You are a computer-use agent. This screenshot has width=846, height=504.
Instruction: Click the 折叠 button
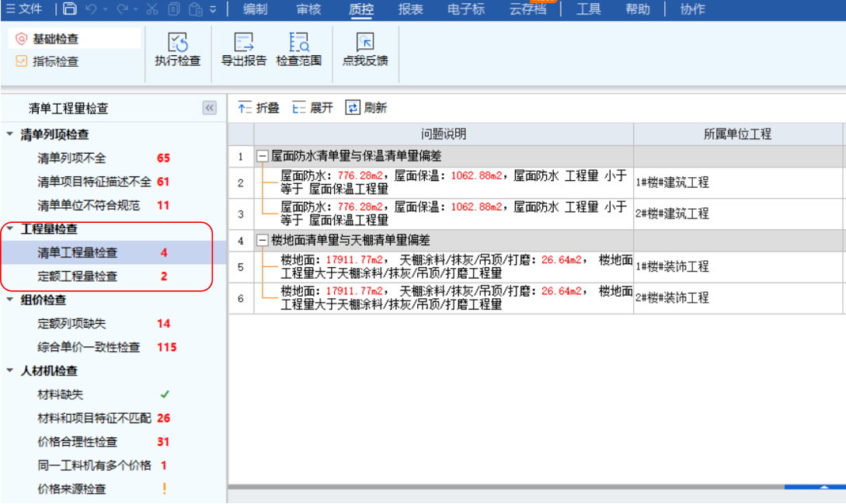pos(259,108)
